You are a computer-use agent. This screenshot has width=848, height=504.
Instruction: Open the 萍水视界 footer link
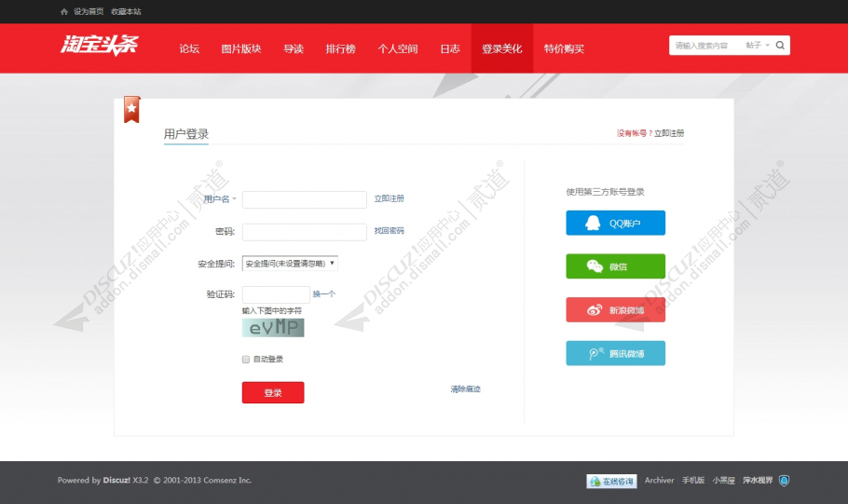tap(758, 480)
